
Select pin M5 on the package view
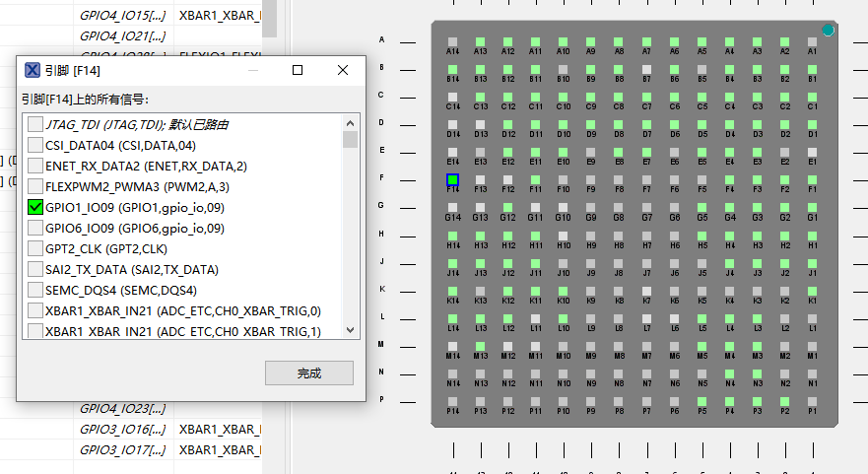[x=701, y=347]
